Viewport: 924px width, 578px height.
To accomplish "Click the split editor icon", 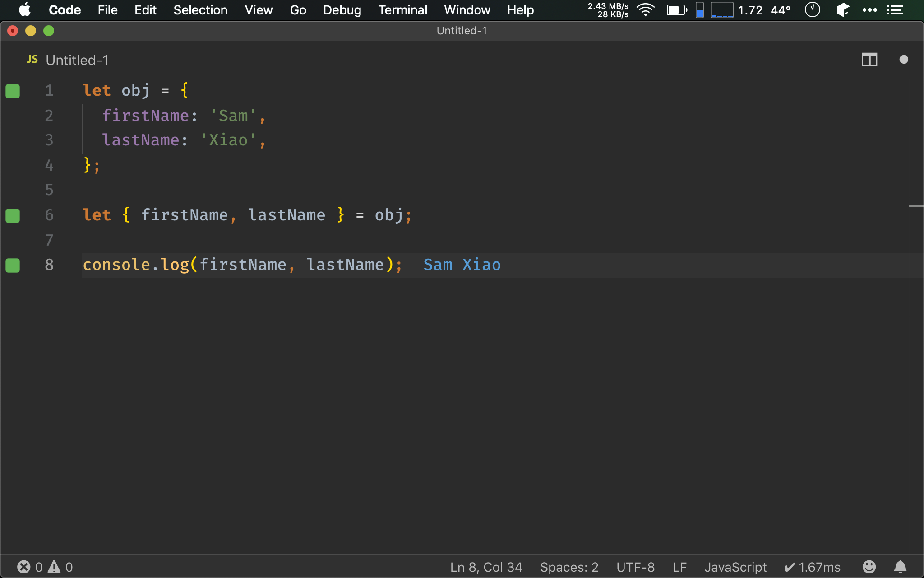I will (869, 59).
